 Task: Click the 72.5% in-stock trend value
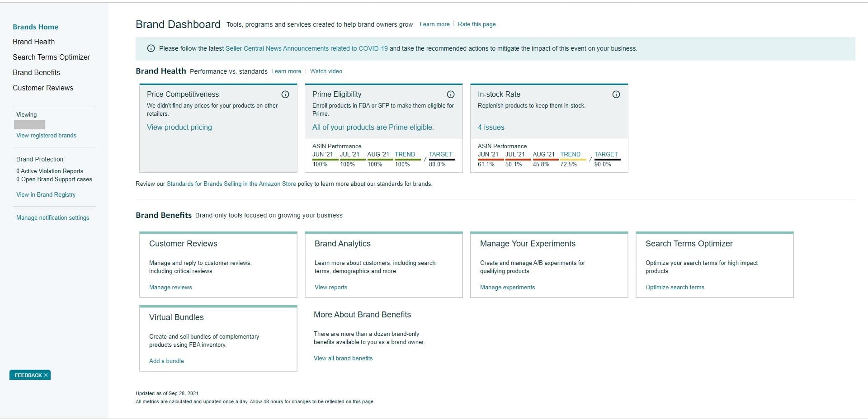coord(568,164)
